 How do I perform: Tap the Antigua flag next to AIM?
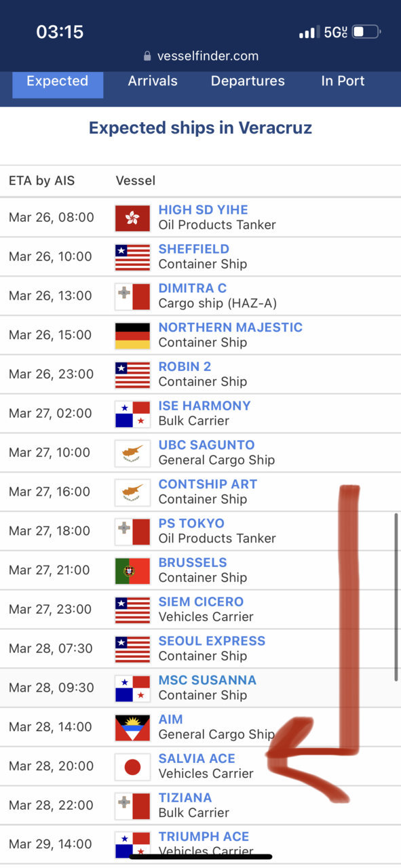[132, 727]
